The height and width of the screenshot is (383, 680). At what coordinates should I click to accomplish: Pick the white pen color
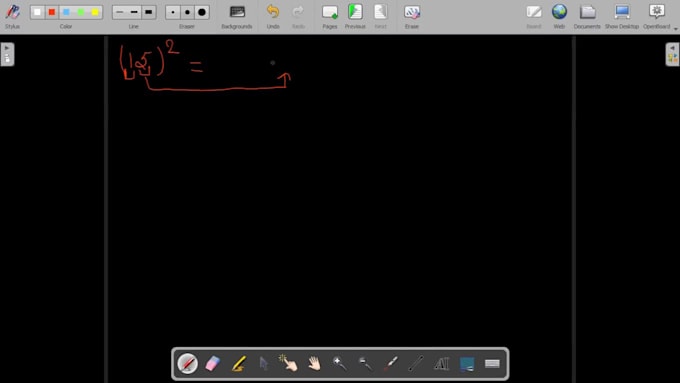click(x=37, y=12)
